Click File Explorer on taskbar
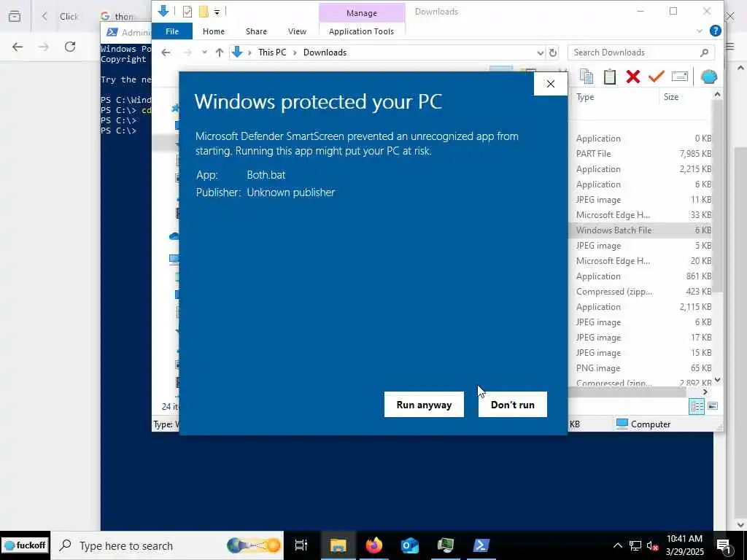 tap(338, 545)
